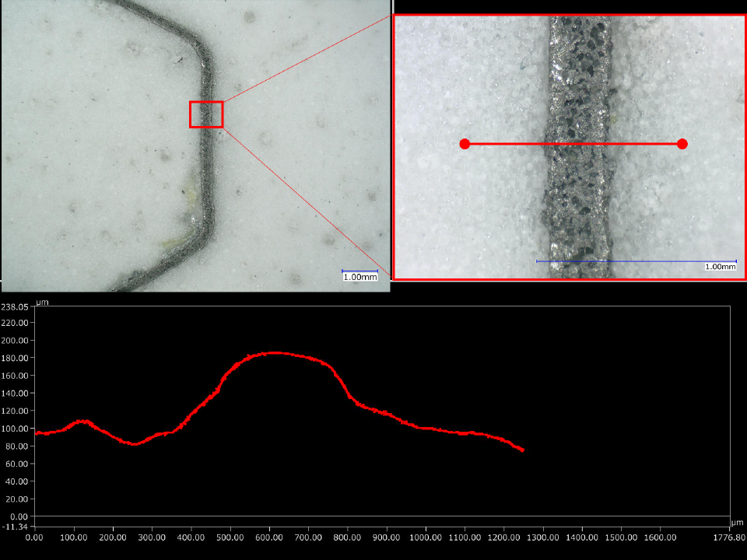Click the µm unit label above Y-axis

pos(43,301)
